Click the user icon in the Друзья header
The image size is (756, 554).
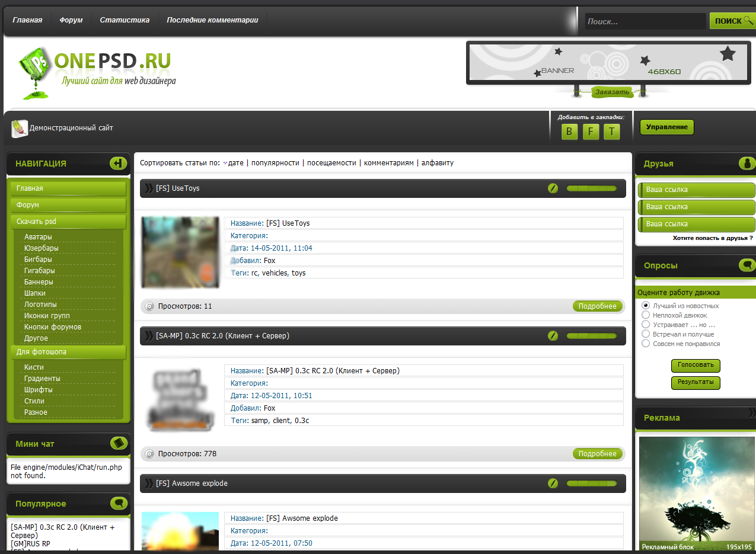pos(747,164)
